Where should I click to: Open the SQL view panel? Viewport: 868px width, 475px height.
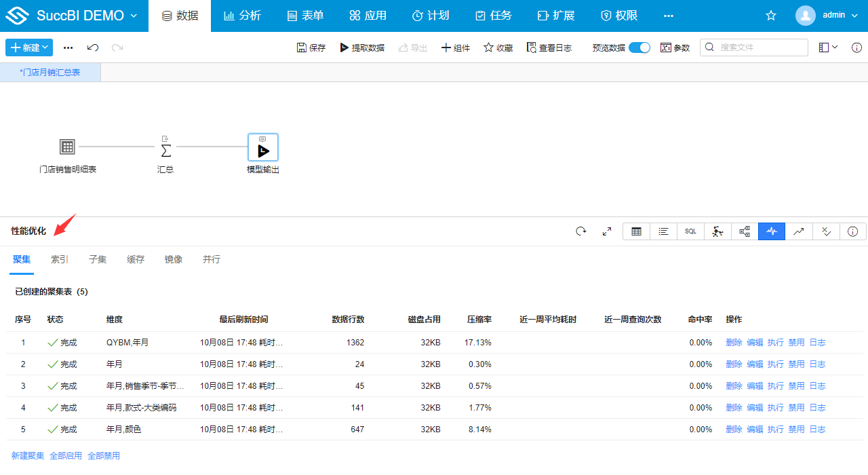point(690,231)
